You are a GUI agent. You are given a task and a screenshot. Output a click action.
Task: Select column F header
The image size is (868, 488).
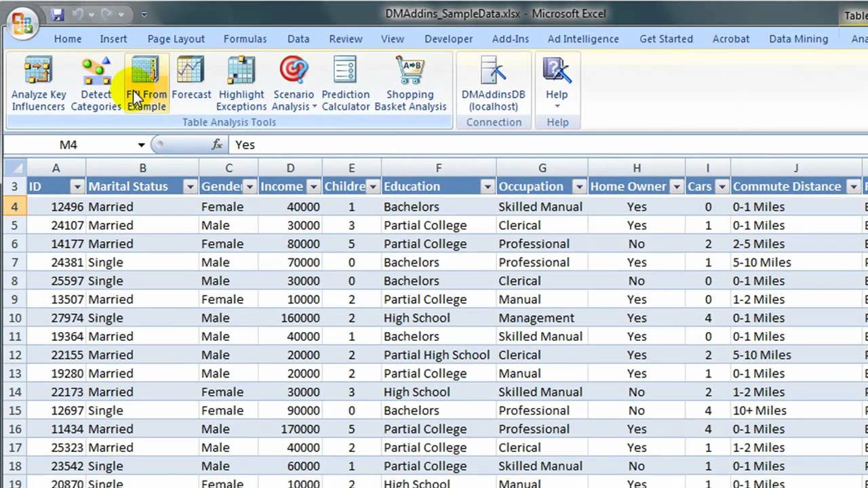tap(439, 168)
